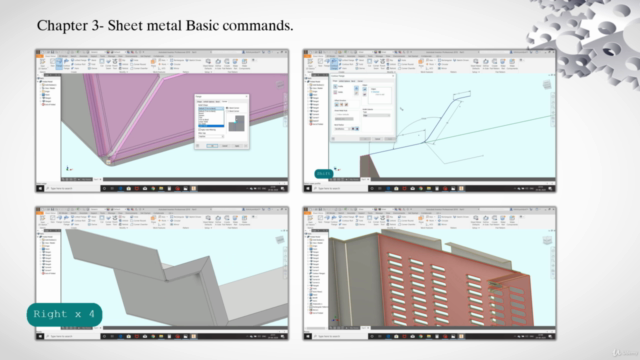The image size is (640, 360).
Task: Switch to Unfold Options tab in Flange dialog
Action: [209, 101]
